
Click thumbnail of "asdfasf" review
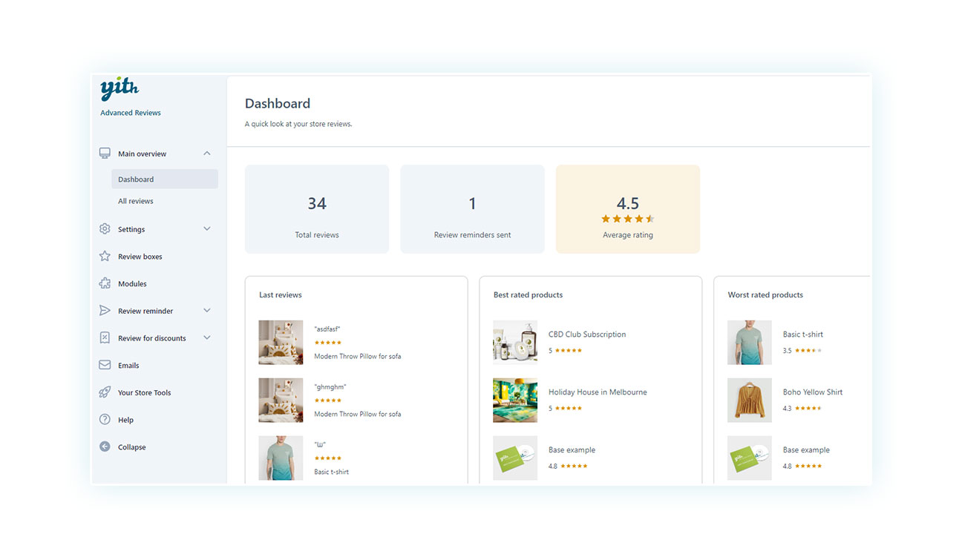click(281, 342)
